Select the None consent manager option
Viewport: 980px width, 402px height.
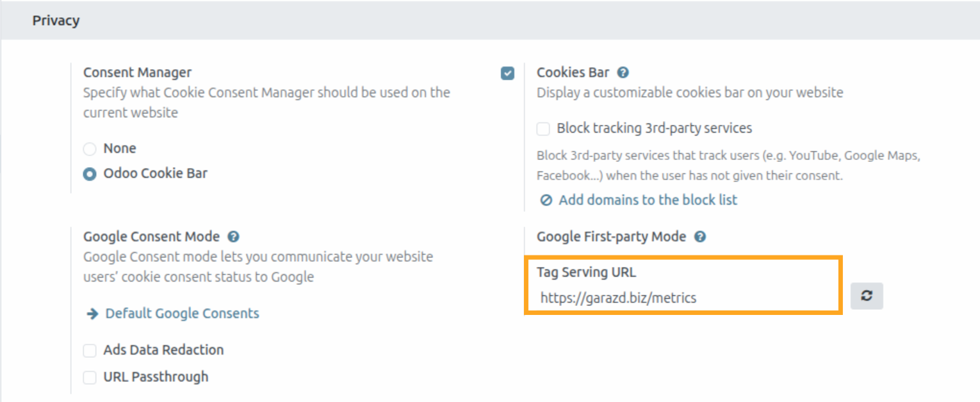click(x=90, y=149)
